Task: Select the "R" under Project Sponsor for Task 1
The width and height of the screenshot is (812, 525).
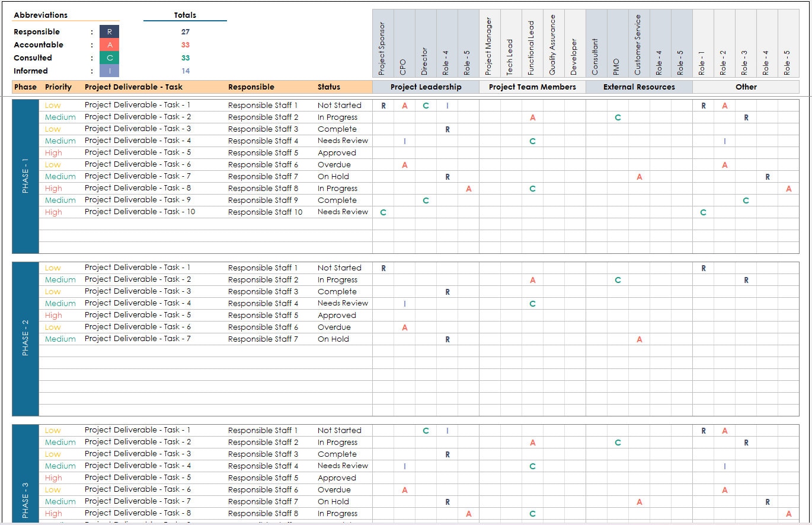Action: click(x=383, y=105)
